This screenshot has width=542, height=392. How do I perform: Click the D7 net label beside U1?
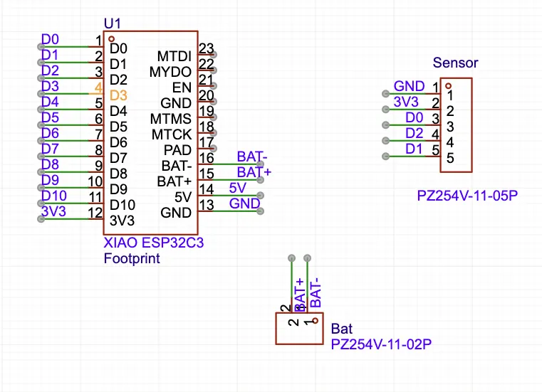[x=50, y=149]
